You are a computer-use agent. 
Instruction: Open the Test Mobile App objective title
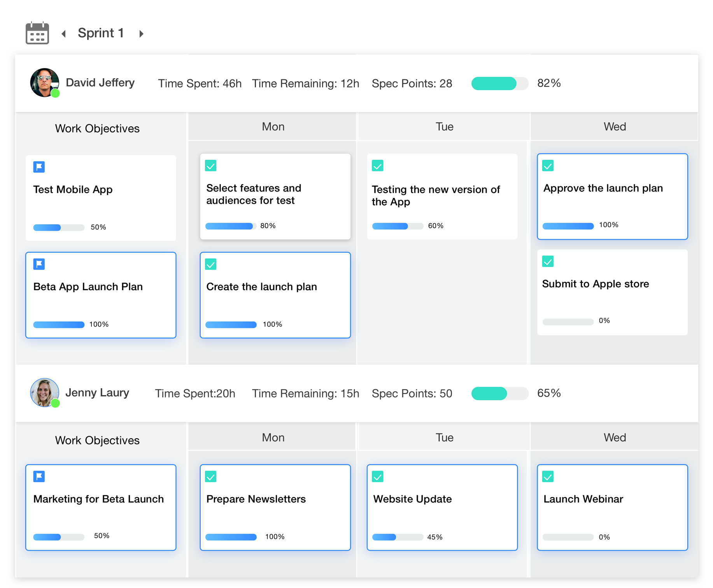tap(73, 190)
